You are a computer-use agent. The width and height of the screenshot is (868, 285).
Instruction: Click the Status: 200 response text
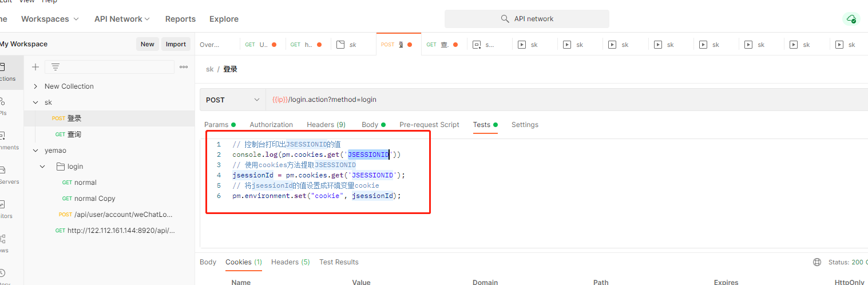[848, 262]
